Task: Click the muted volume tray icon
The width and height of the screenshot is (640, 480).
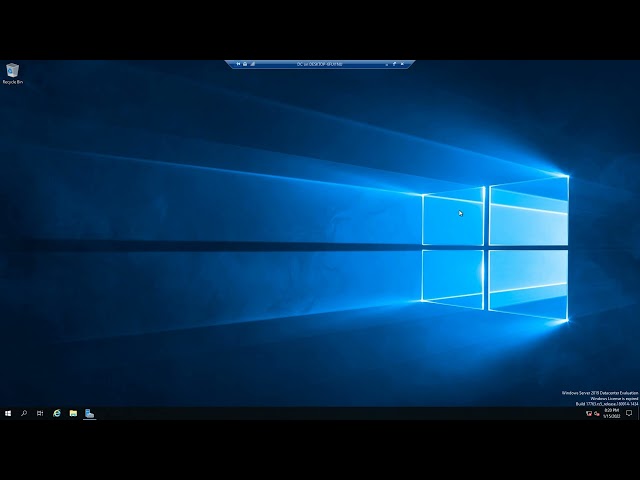Action: [597, 413]
